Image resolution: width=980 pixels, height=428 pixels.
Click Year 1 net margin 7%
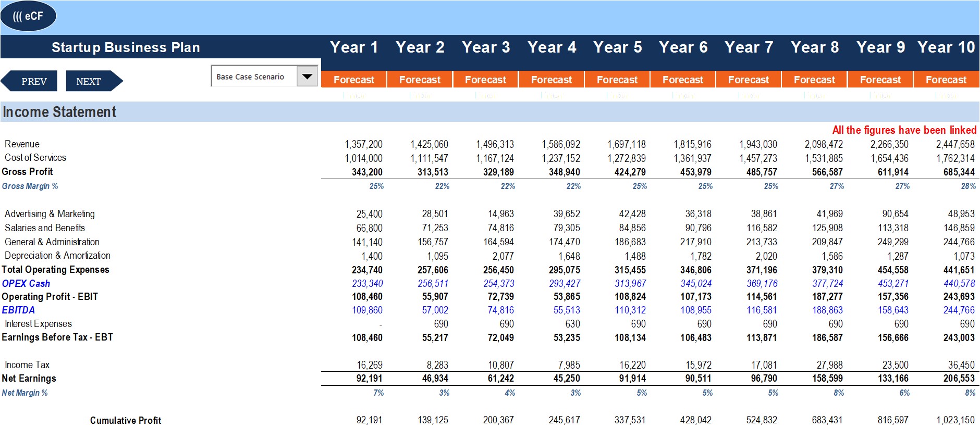pyautogui.click(x=379, y=393)
